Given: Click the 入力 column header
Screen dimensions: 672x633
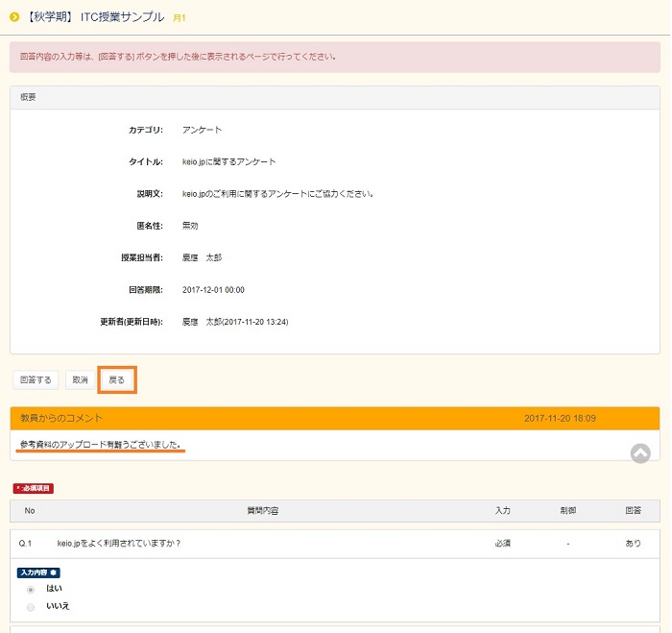Looking at the screenshot, I should 502,511.
